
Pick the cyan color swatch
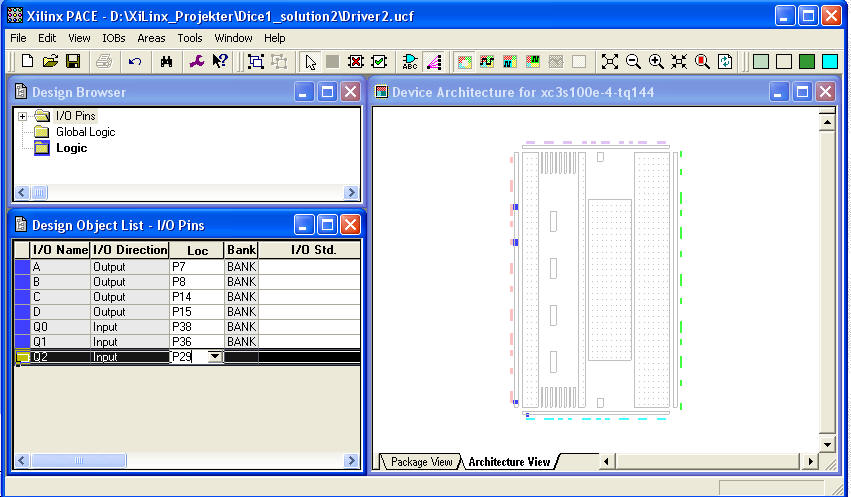pyautogui.click(x=830, y=61)
